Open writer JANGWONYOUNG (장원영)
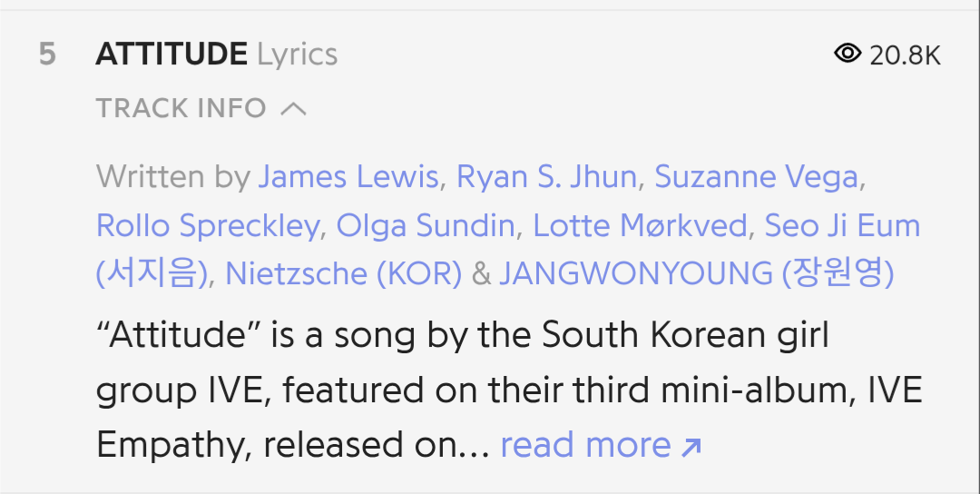 [696, 273]
